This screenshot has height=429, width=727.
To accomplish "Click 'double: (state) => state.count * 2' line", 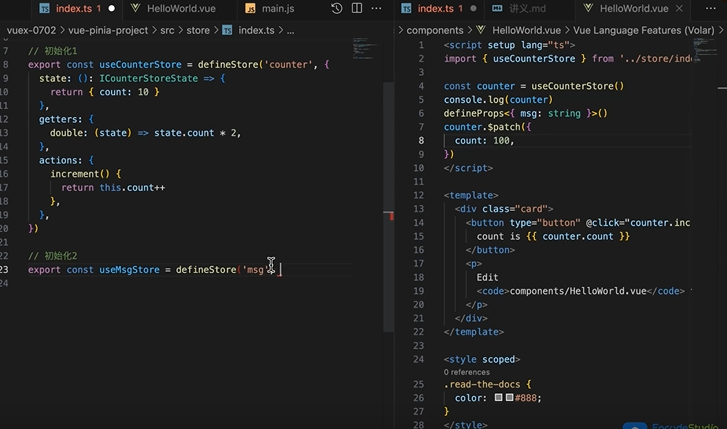I will (x=146, y=133).
